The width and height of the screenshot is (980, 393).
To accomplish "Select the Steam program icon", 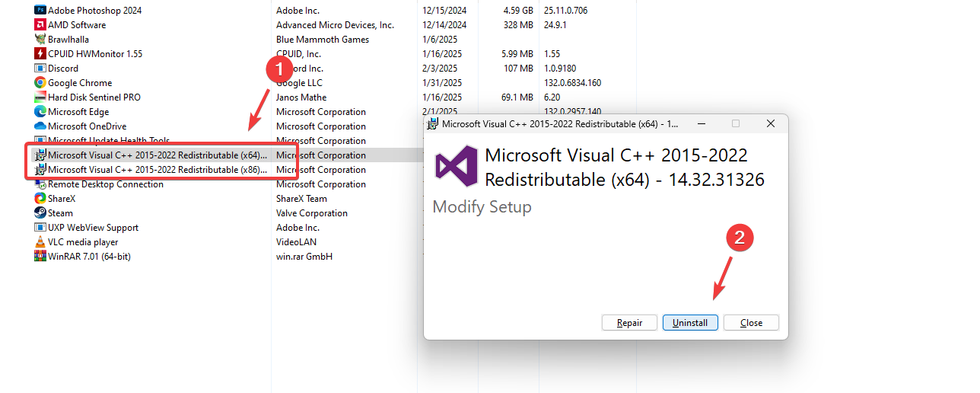I will (40, 213).
